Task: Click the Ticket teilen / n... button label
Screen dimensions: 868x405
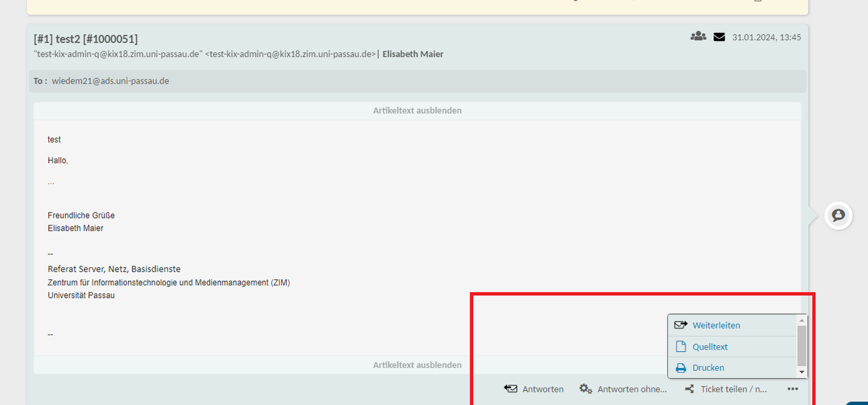Action: [x=733, y=389]
